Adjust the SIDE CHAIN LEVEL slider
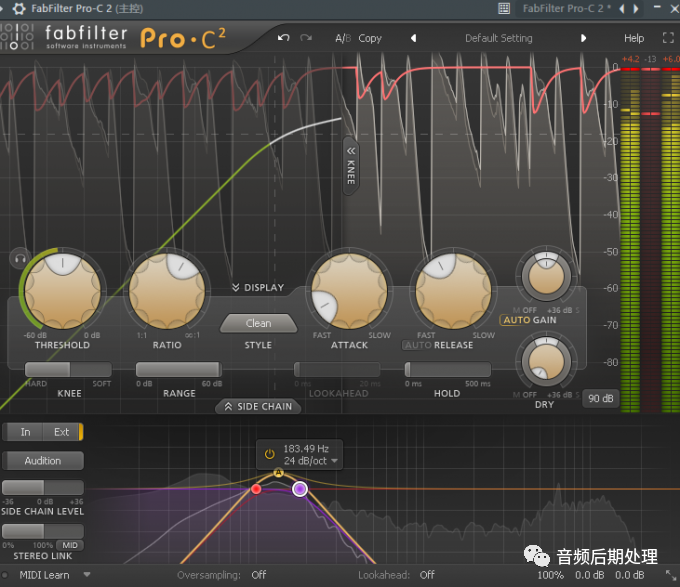Image resolution: width=680 pixels, height=587 pixels. [42, 487]
